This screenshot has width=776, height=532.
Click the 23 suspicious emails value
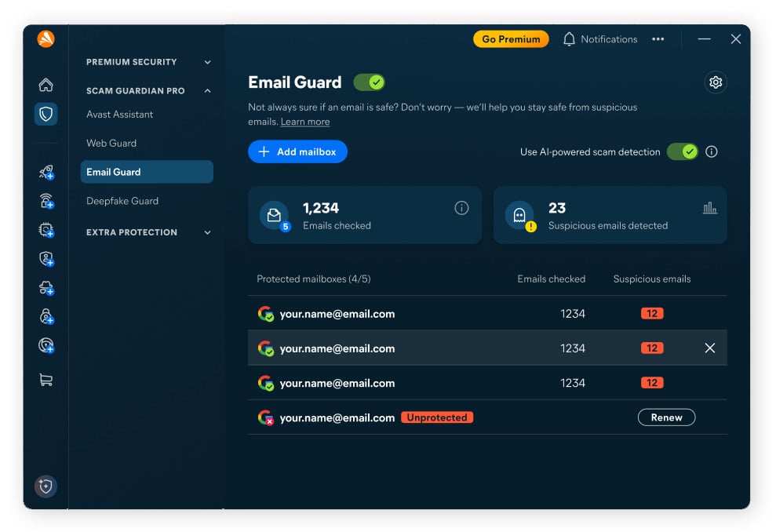pos(557,208)
